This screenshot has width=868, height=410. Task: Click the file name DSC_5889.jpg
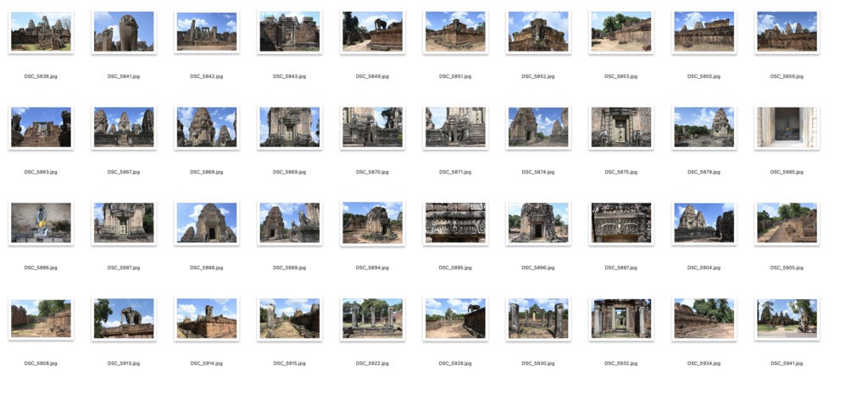coord(290,268)
